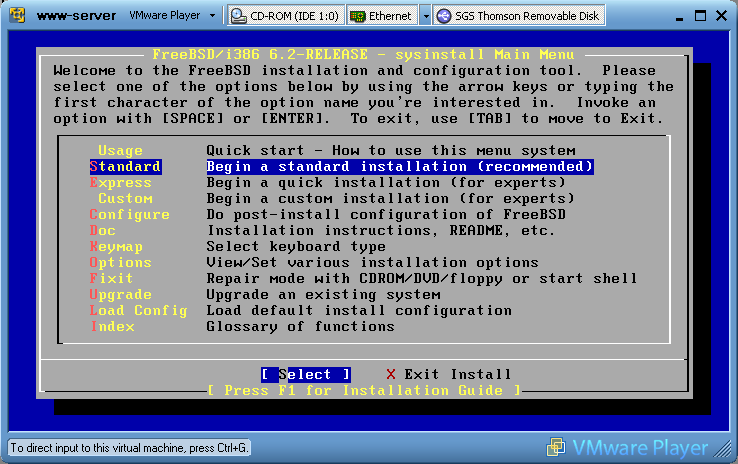The image size is (738, 464).
Task: Select the Upgrade menu entry
Action: pos(120,295)
